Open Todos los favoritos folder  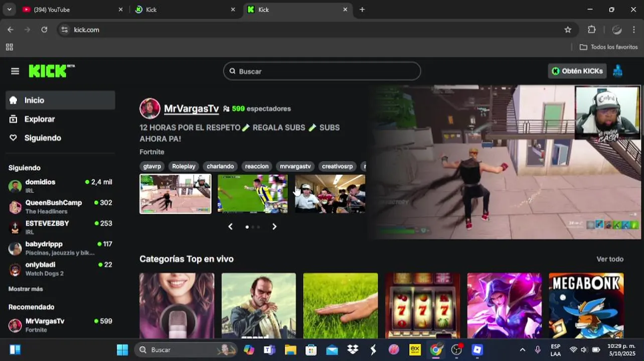(608, 47)
